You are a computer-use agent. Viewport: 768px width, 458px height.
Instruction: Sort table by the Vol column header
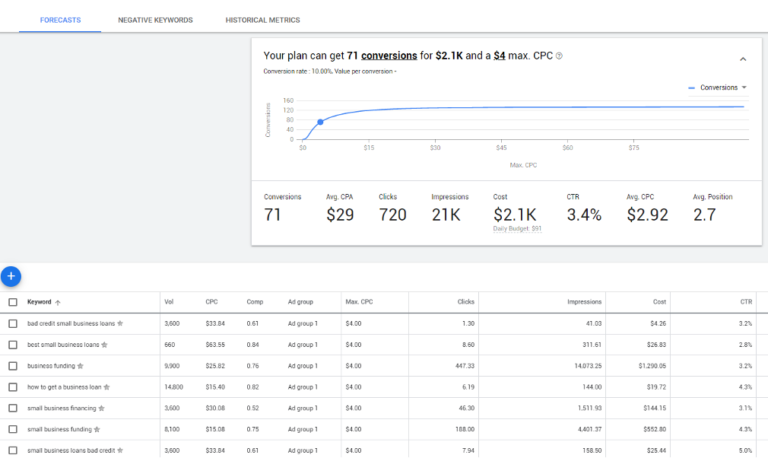[169, 302]
